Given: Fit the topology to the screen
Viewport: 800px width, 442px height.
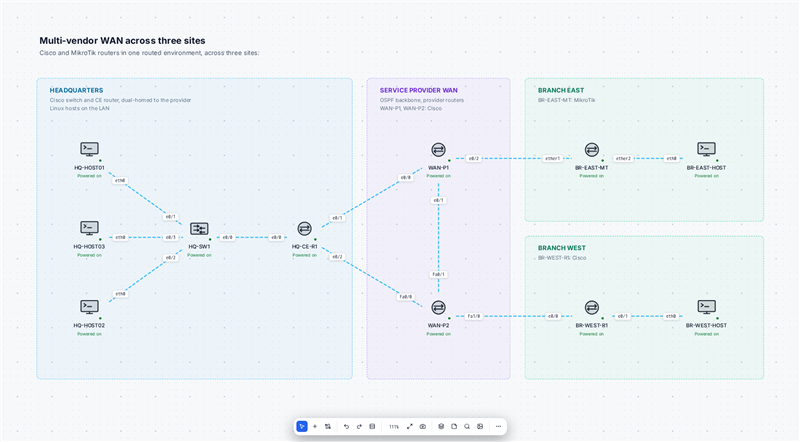Looking at the screenshot, I should click(x=410, y=426).
